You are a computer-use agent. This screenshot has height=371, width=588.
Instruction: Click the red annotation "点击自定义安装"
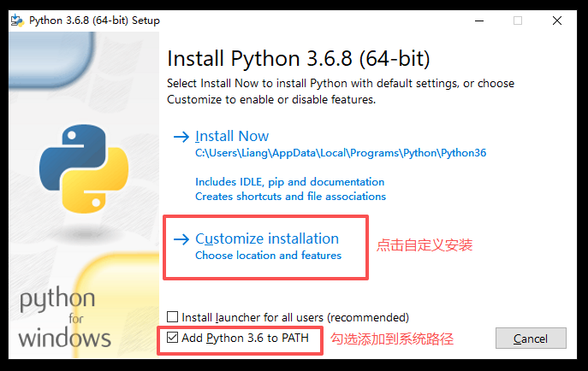click(425, 245)
